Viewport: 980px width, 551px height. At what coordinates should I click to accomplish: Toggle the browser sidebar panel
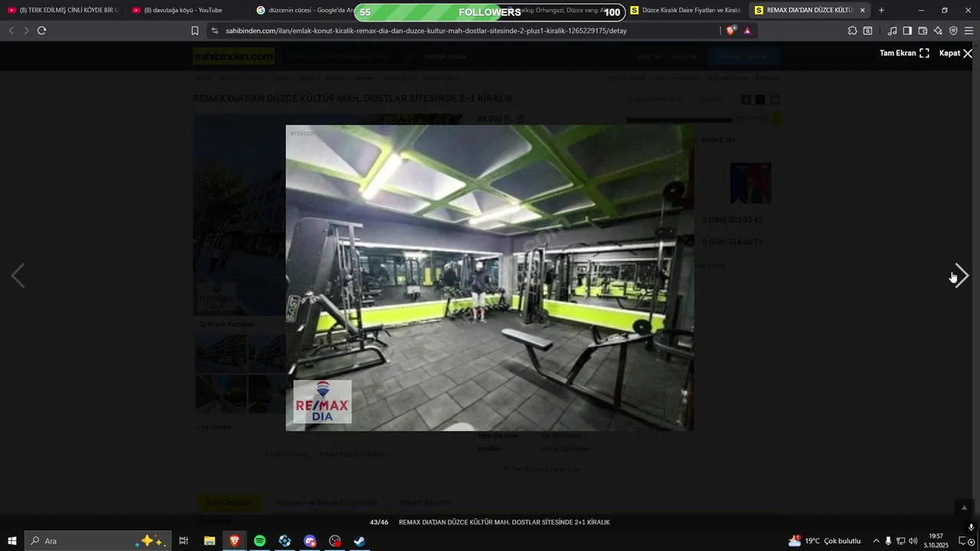(x=907, y=31)
